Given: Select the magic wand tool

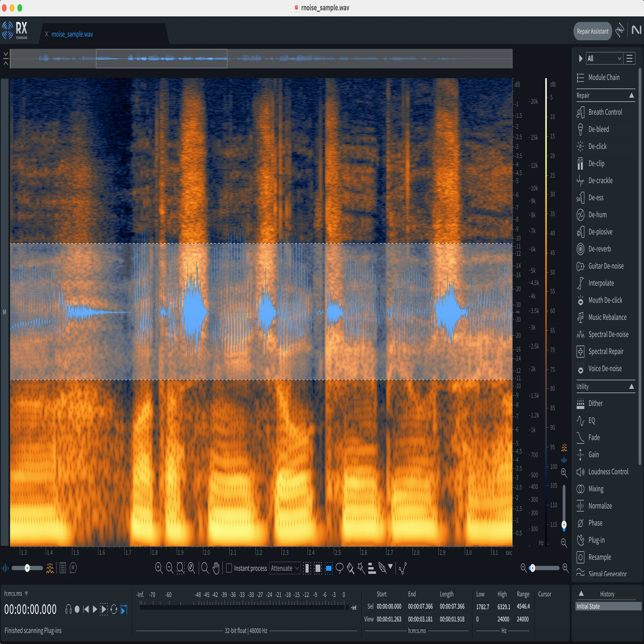Looking at the screenshot, I should (x=361, y=568).
